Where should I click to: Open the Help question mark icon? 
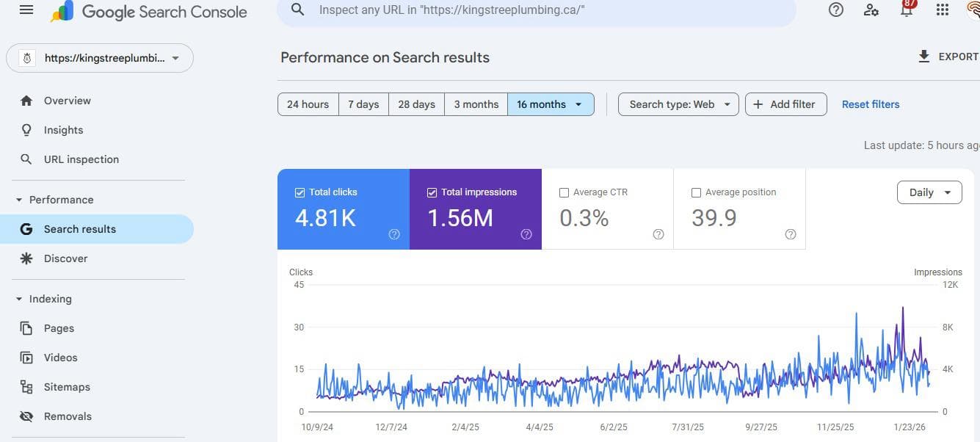(835, 10)
